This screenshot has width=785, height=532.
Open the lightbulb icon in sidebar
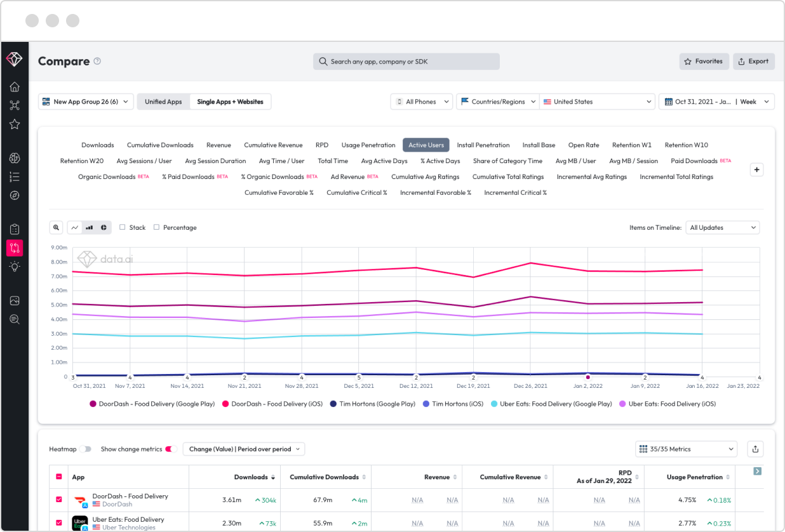pos(14,267)
